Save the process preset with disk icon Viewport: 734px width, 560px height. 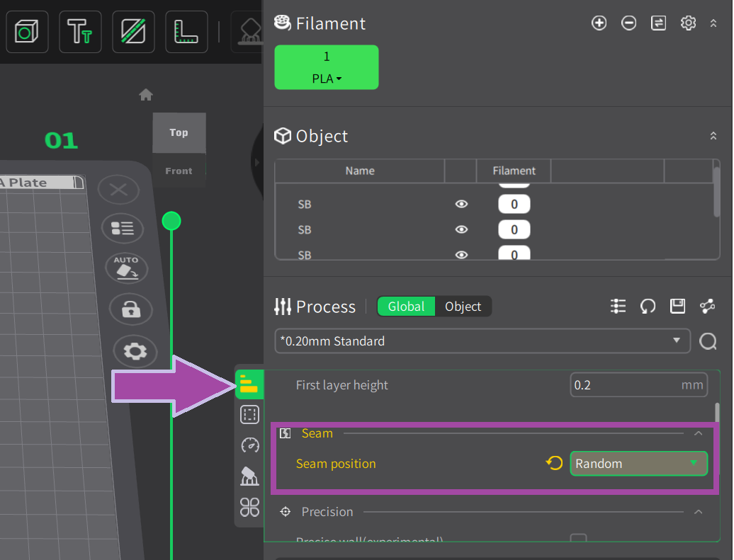(677, 306)
